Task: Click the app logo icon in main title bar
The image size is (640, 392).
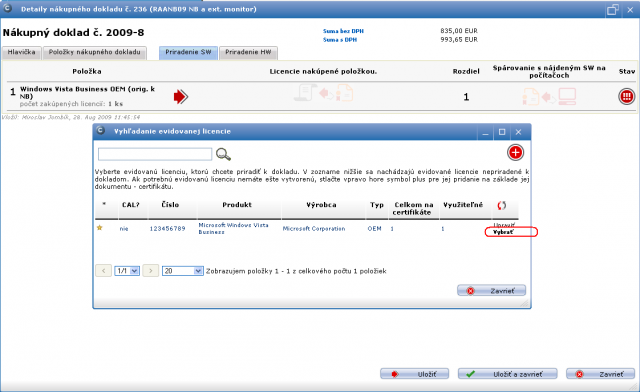Action: click(8, 8)
